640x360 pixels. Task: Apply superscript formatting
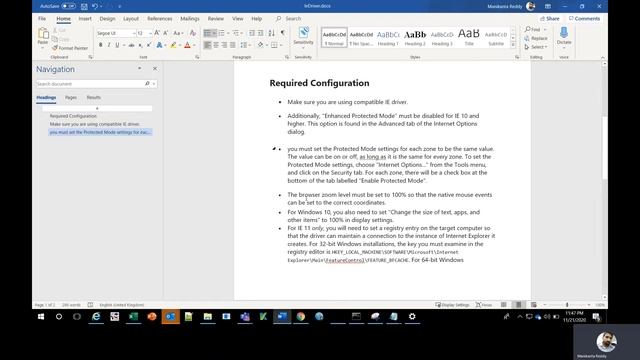coord(149,45)
